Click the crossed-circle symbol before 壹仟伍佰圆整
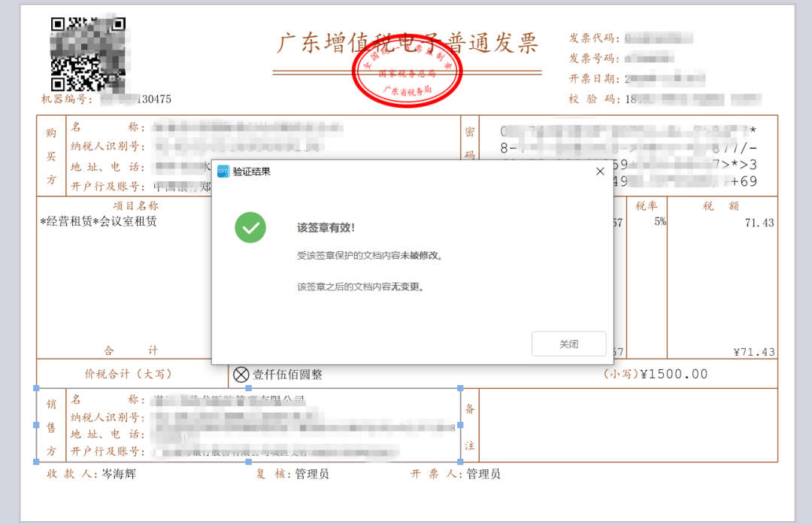The width and height of the screenshot is (812, 525). pyautogui.click(x=241, y=375)
